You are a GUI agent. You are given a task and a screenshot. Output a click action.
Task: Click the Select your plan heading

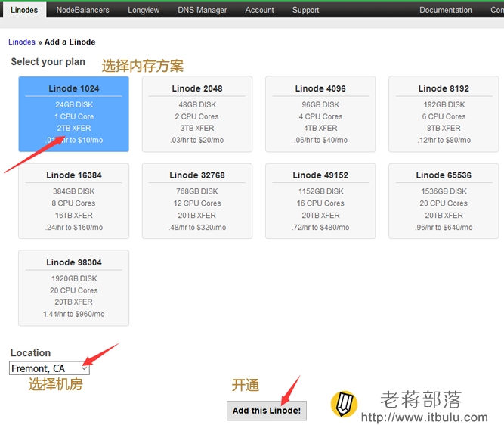[48, 61]
